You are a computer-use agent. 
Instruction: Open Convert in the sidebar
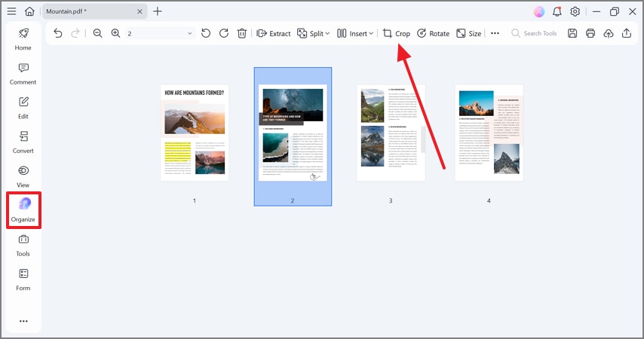click(x=23, y=142)
